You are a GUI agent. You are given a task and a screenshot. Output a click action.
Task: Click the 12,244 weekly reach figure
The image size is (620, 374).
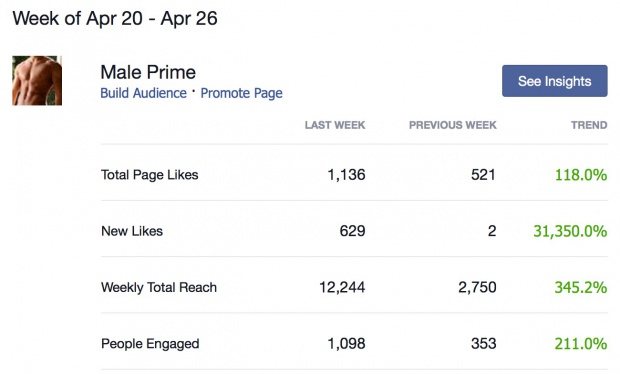tap(342, 287)
